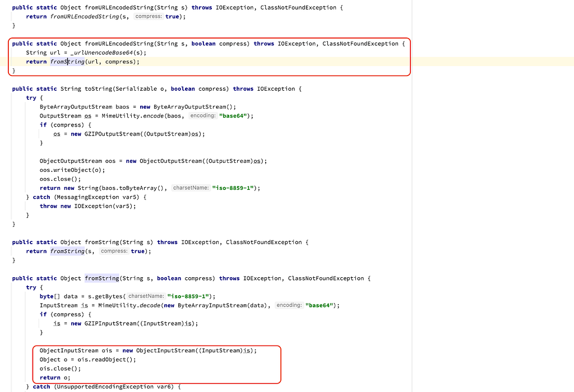574x392 pixels.
Task: Click the ByteArrayInputStream constructor
Action: [x=212, y=305]
